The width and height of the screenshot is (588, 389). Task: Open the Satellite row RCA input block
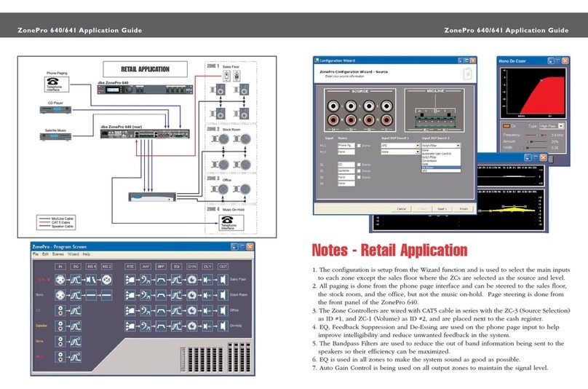[60, 326]
